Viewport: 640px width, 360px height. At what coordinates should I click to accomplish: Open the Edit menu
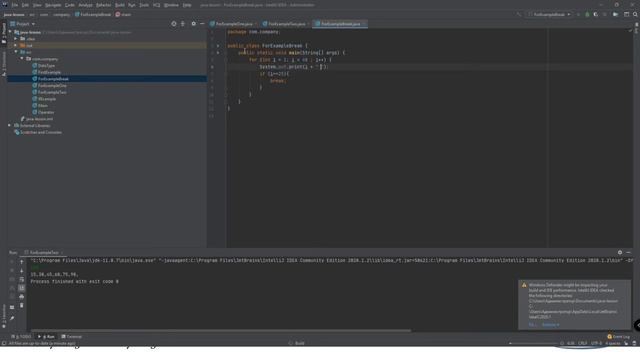[25, 5]
